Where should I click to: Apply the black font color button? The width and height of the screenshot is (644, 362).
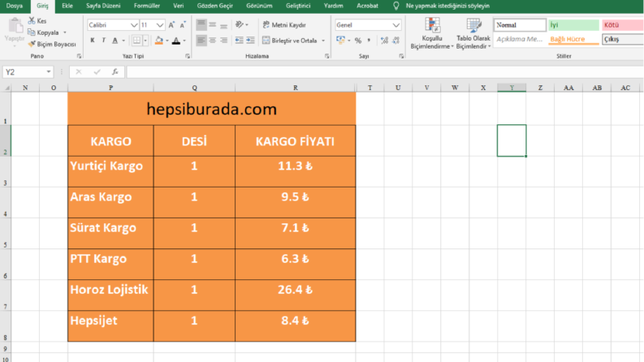(x=176, y=41)
